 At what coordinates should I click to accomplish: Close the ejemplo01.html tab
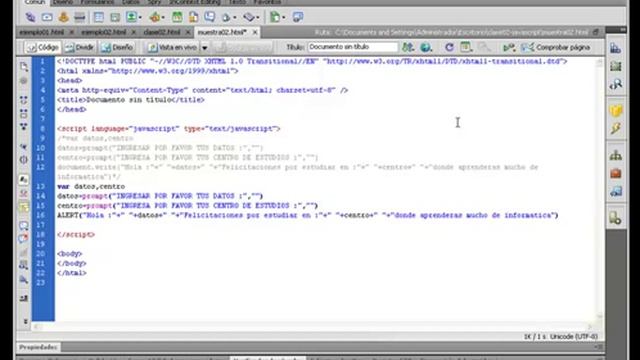click(71, 32)
